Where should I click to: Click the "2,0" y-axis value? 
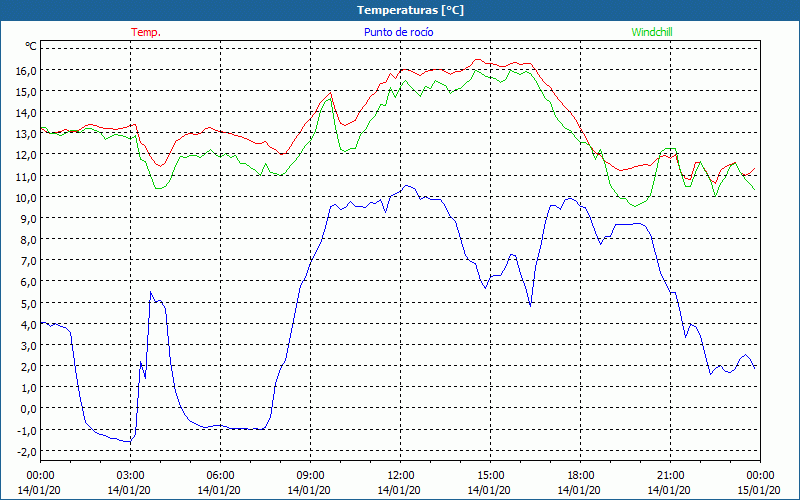(29, 366)
